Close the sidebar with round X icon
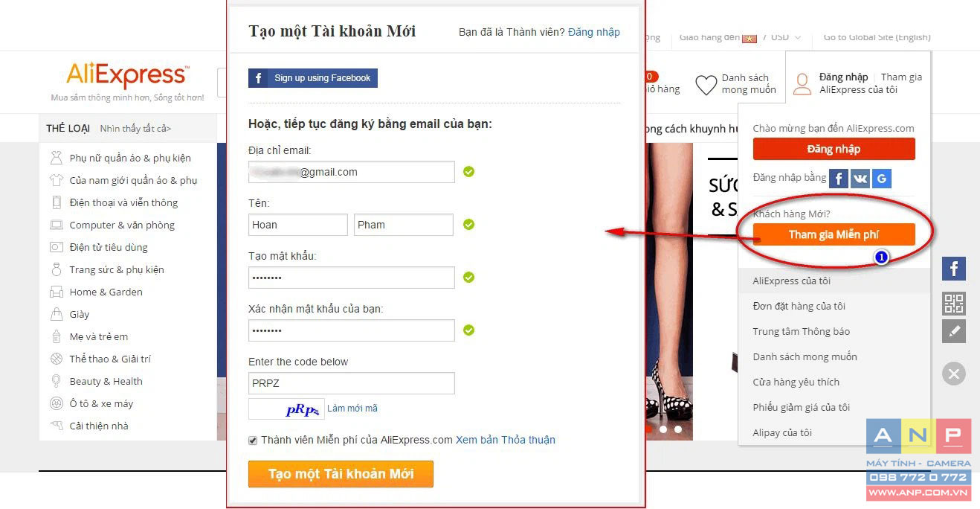This screenshot has height=509, width=980. pyautogui.click(x=954, y=373)
